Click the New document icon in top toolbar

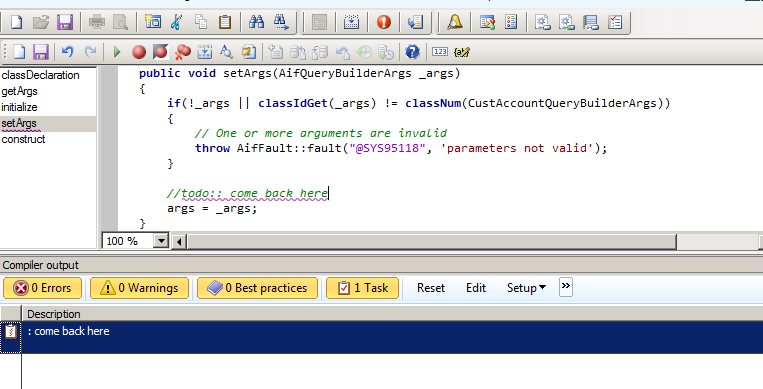click(17, 22)
